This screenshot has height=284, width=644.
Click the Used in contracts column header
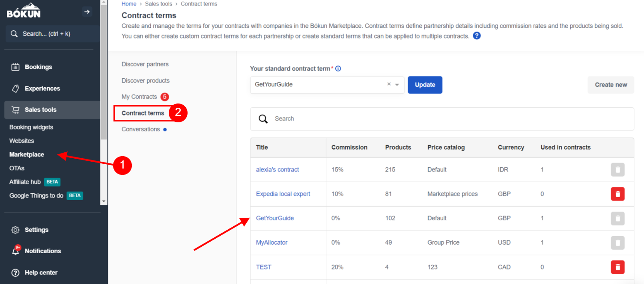coord(566,147)
